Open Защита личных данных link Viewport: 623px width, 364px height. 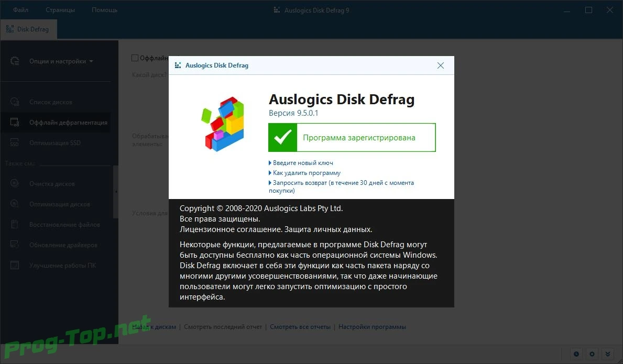(328, 229)
